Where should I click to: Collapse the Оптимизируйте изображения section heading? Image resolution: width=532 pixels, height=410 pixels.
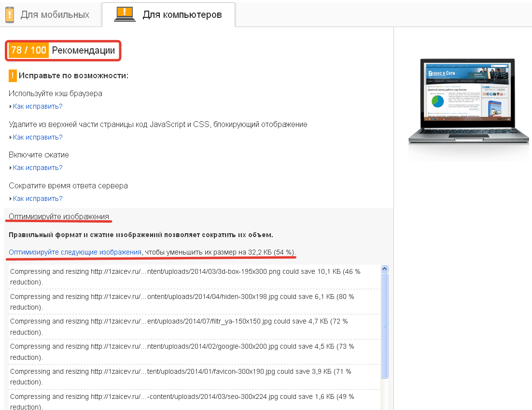59,216
